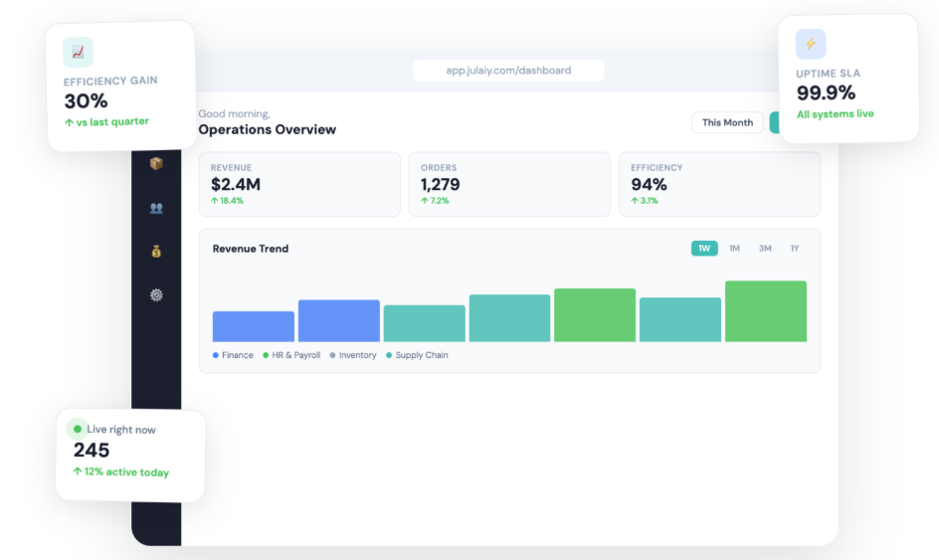This screenshot has height=560, width=939.
Task: Toggle Finance series in chart legend
Action: point(233,355)
